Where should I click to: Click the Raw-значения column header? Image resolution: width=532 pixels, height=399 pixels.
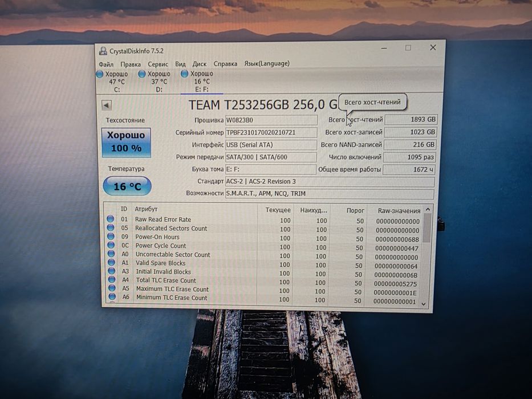(399, 211)
